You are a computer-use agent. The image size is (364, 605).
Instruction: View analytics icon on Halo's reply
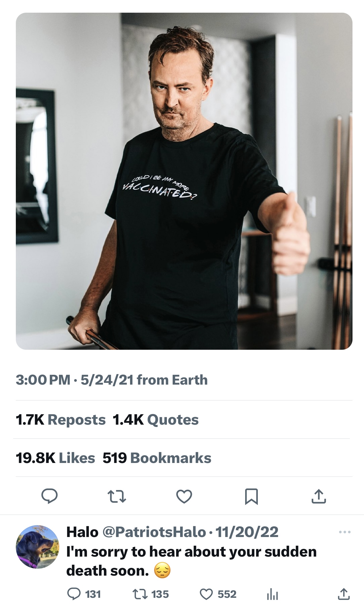[272, 595]
